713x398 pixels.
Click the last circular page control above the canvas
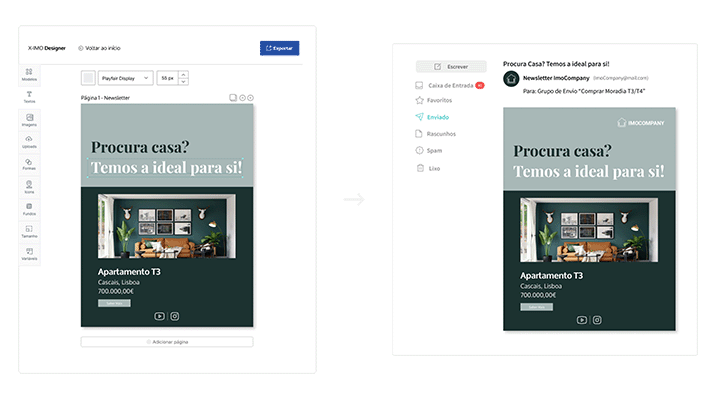click(x=251, y=98)
